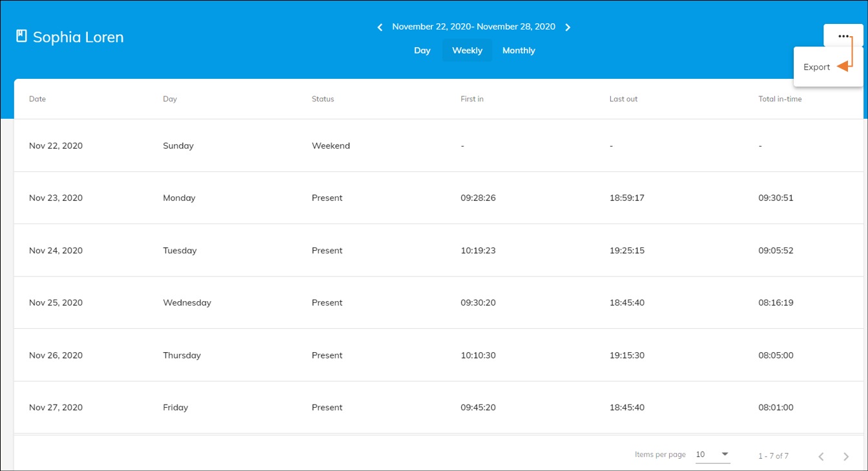Select the Weekly tab
Image resolution: width=868 pixels, height=471 pixels.
click(x=467, y=50)
